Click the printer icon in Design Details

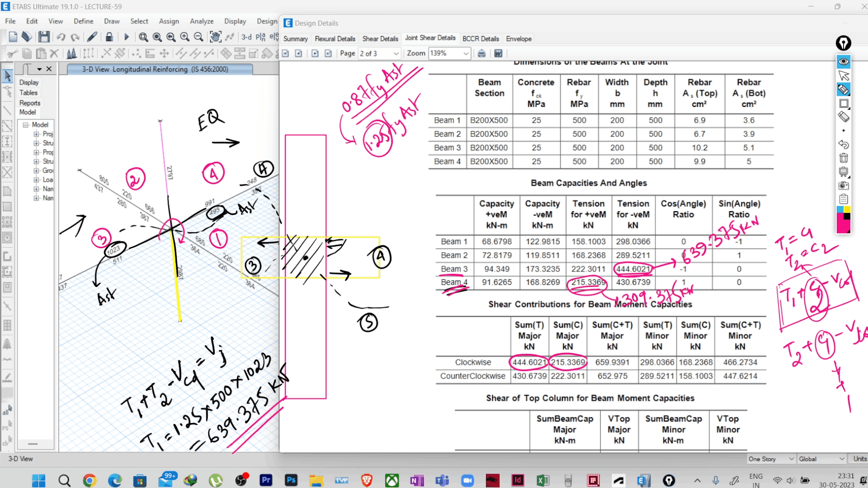pos(481,53)
